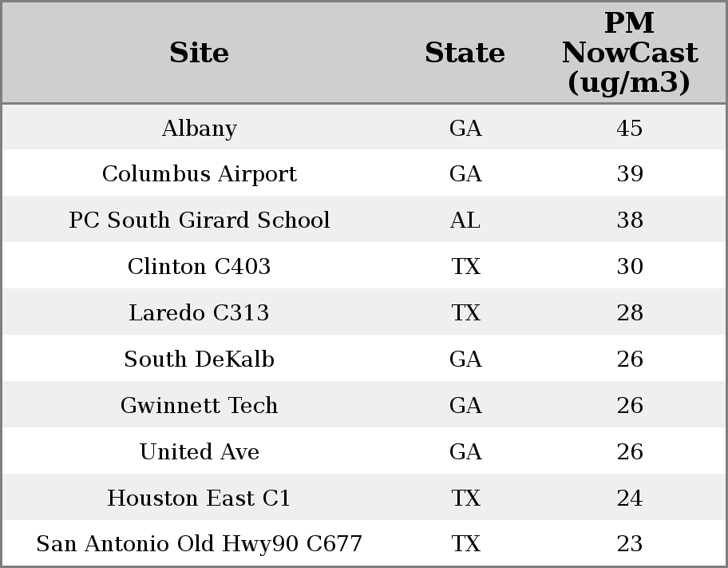Click the AL state cell
The image size is (728, 568).
pos(465,220)
